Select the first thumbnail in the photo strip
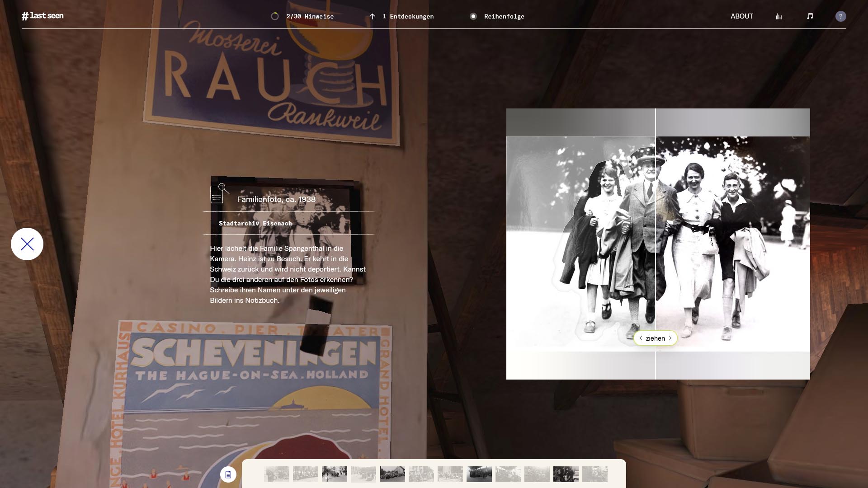The image size is (868, 488). point(277,474)
